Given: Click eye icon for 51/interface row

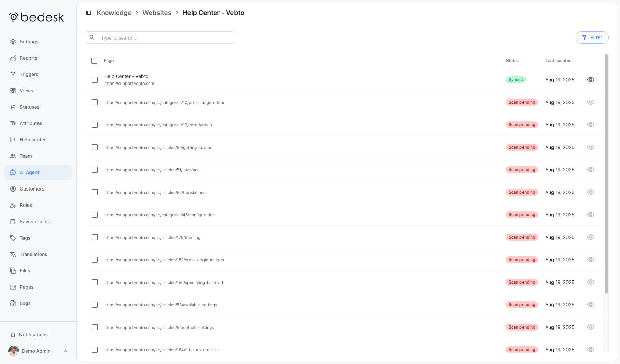Looking at the screenshot, I should coord(591,170).
